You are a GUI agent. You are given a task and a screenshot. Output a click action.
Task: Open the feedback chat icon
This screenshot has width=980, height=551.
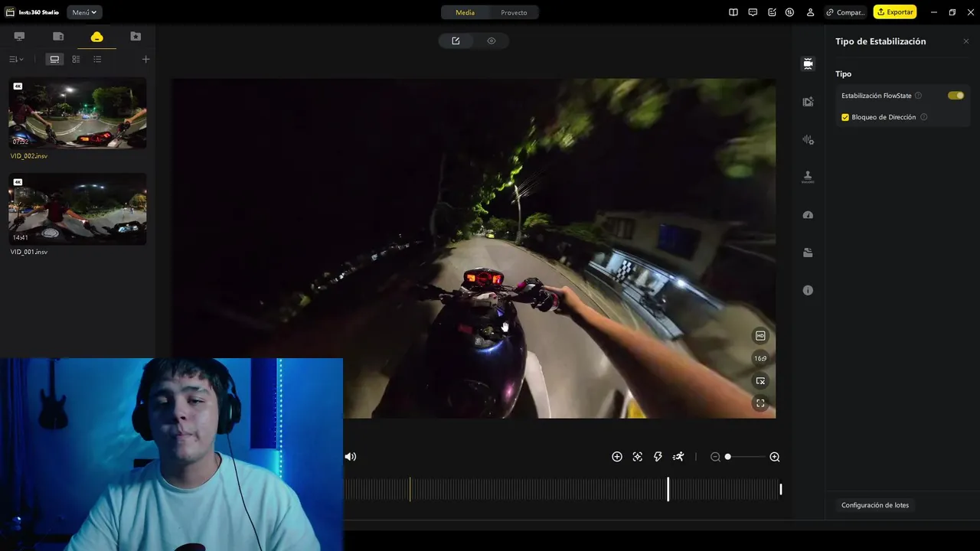point(753,12)
